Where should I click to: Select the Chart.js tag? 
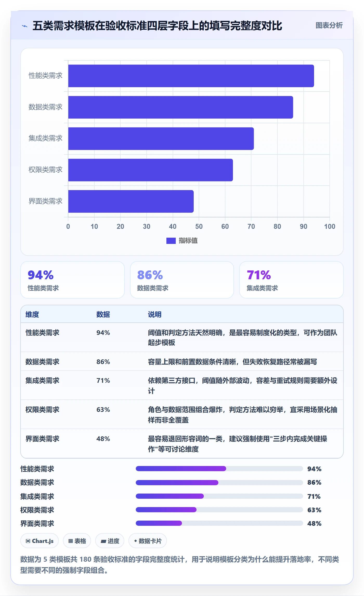point(40,541)
